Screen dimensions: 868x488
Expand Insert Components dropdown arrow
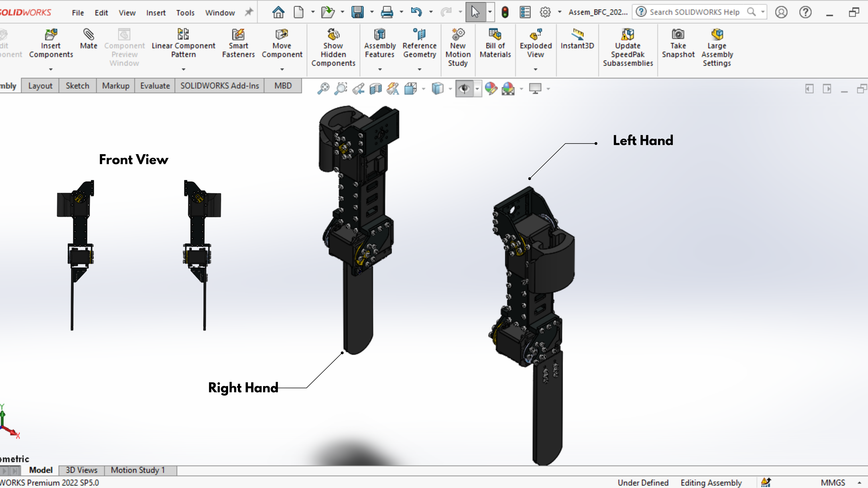click(x=51, y=69)
